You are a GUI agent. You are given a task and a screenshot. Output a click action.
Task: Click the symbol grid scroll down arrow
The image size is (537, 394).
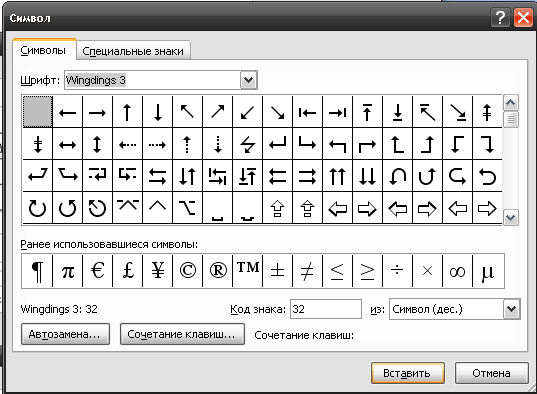[x=511, y=218]
